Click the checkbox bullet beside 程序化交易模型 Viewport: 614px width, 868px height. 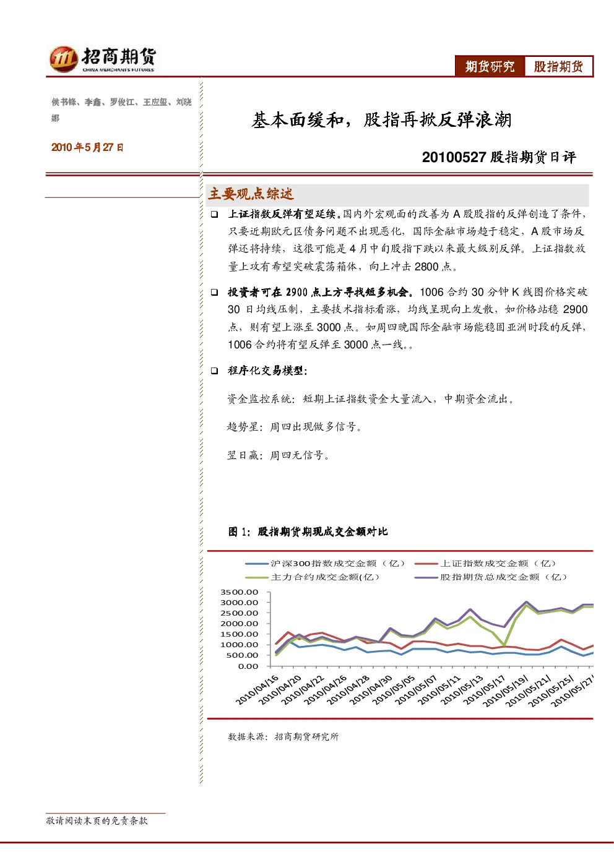tap(214, 371)
